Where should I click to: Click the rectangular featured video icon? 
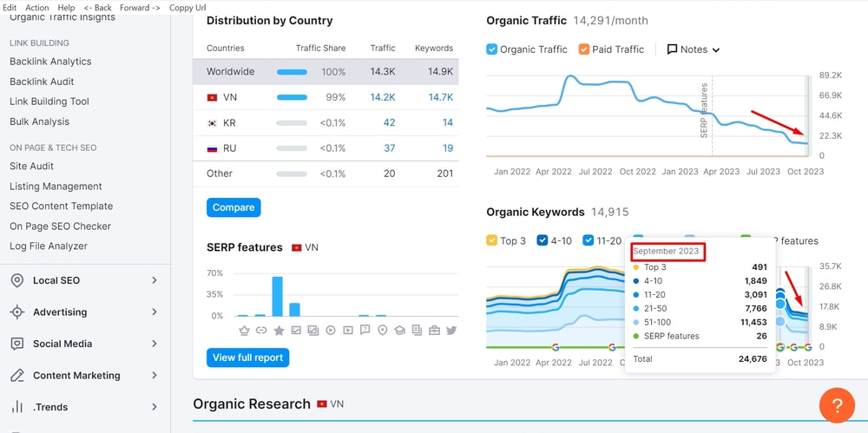348,331
